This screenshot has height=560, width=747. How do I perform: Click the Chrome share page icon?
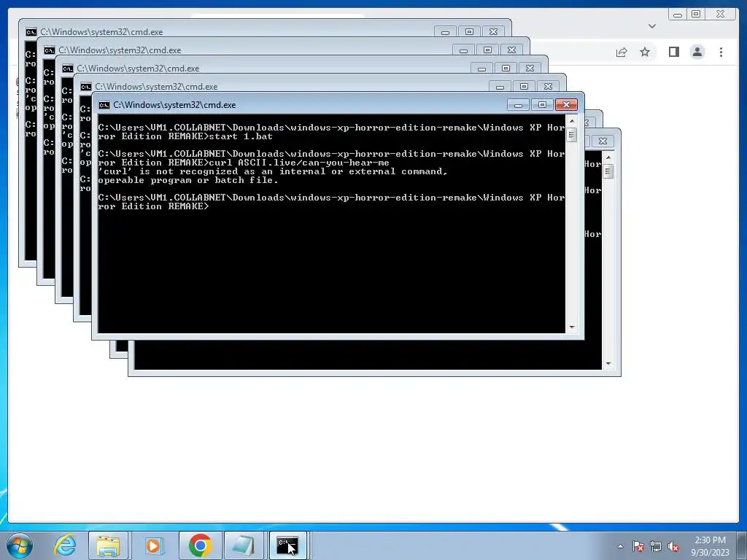[622, 52]
